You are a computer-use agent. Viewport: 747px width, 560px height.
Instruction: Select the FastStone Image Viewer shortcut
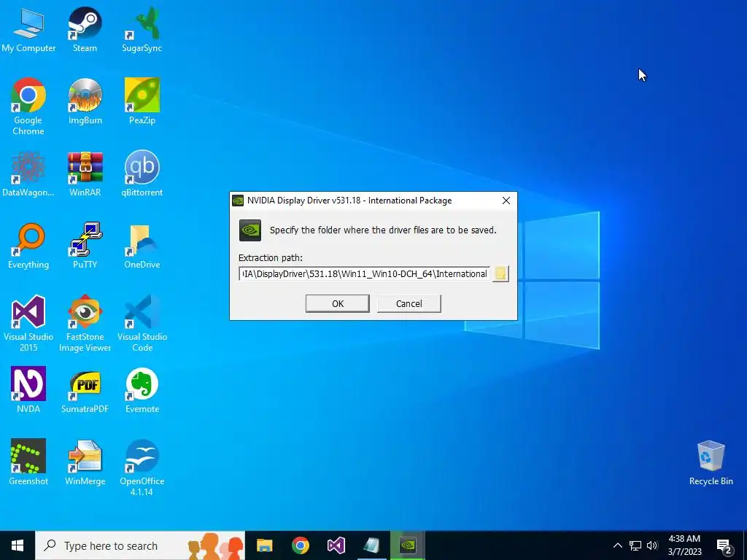85,323
